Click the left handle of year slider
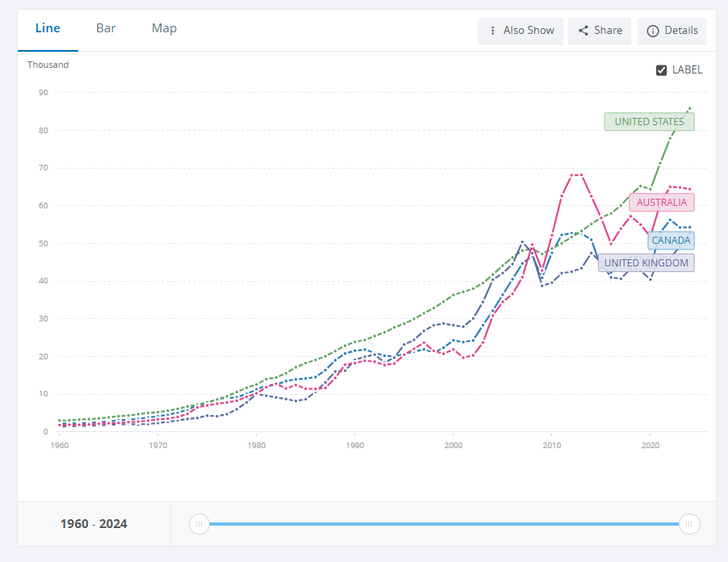The width and height of the screenshot is (728, 562). 199,524
